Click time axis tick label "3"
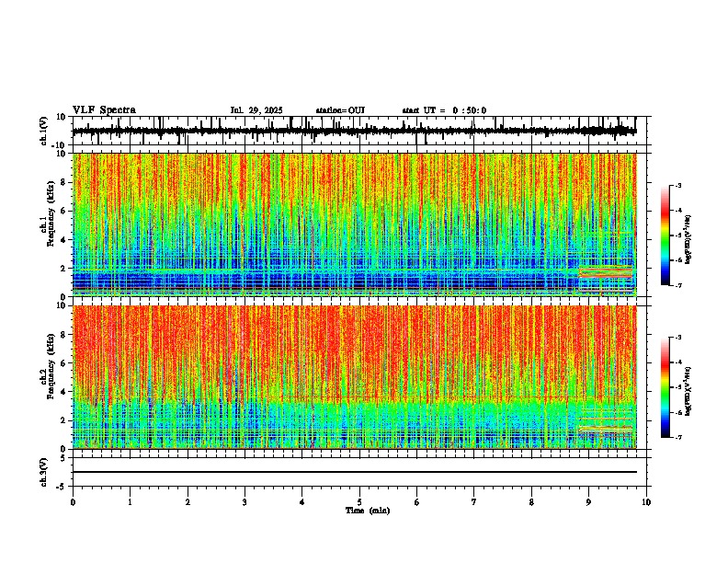728x563 pixels. 245,502
